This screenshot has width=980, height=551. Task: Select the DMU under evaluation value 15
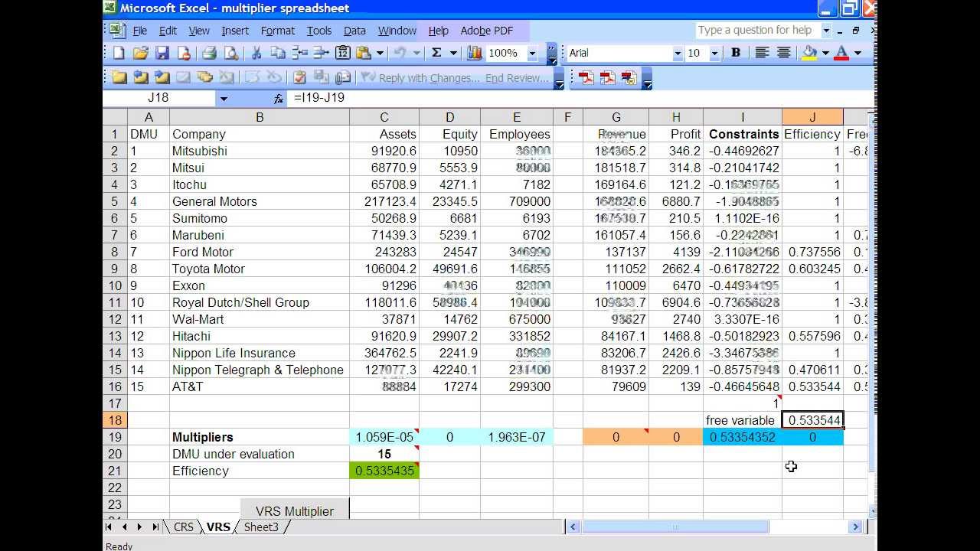[x=384, y=454]
